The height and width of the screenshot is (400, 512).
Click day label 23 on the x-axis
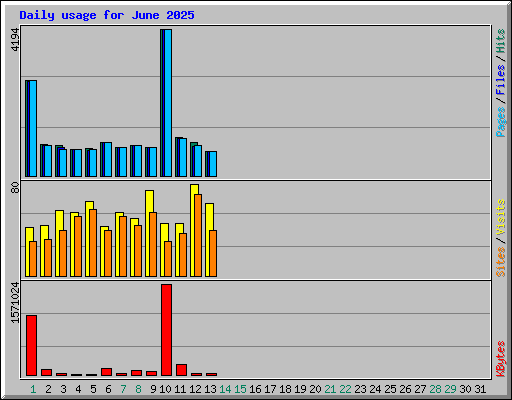coord(360,389)
